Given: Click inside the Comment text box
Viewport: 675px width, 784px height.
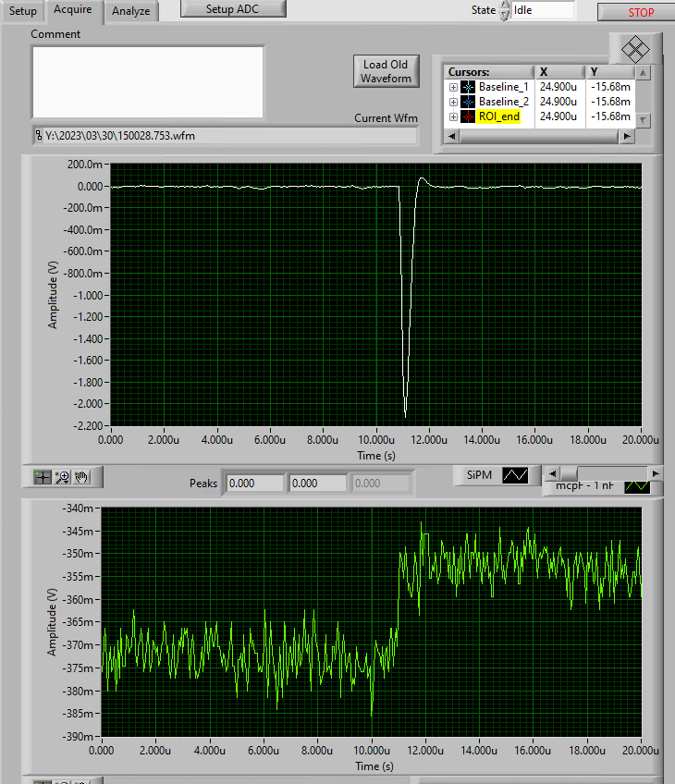Looking at the screenshot, I should pyautogui.click(x=148, y=81).
